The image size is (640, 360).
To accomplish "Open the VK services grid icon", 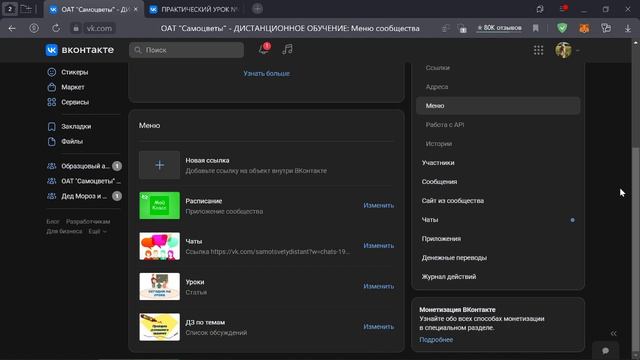I will point(538,50).
